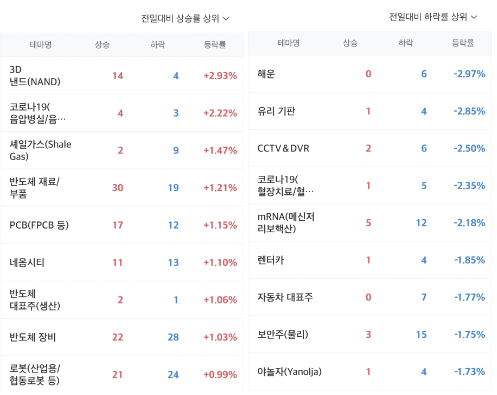The height and width of the screenshot is (395, 497).
Task: Select the 반도체 장비 theme
Action: pos(32,337)
